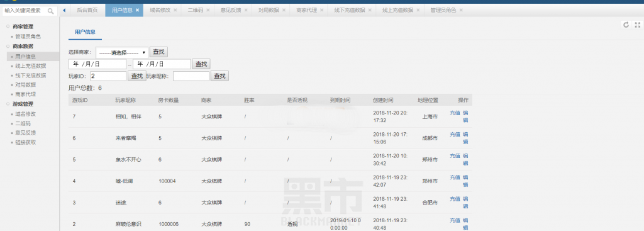This screenshot has height=231, width=644.
Task: Click 编辑 for player 来者摩羯
Action: [x=465, y=138]
